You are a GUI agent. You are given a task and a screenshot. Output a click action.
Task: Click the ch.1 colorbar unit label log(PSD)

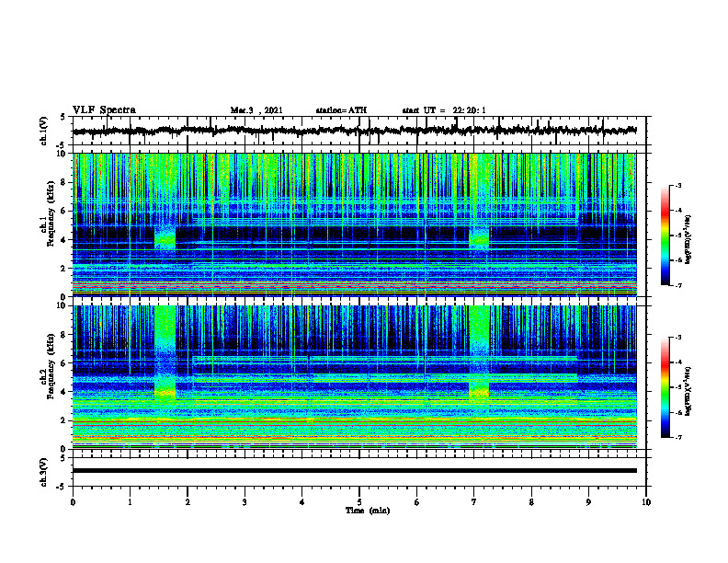pos(688,240)
